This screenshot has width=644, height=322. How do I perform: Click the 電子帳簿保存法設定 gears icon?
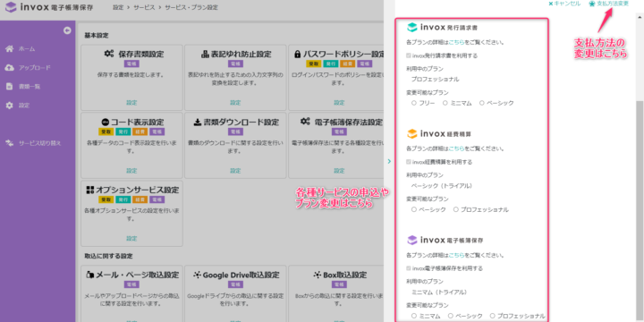tap(305, 122)
